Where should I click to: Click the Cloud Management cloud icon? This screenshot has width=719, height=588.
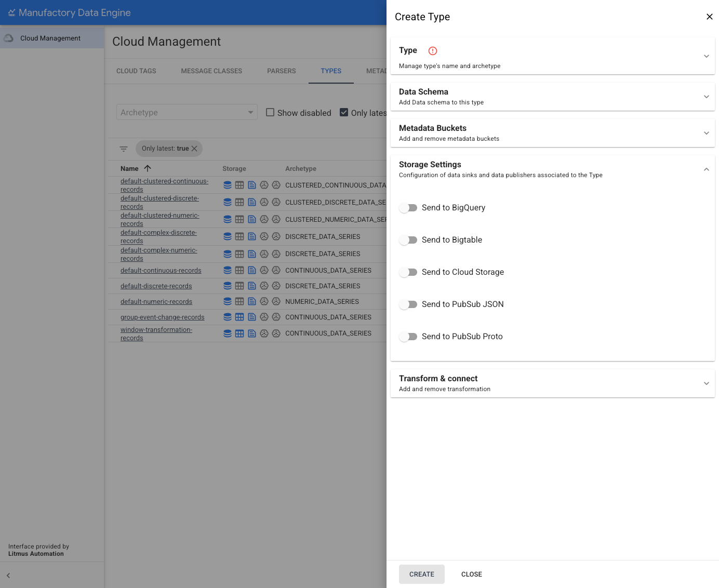9,38
